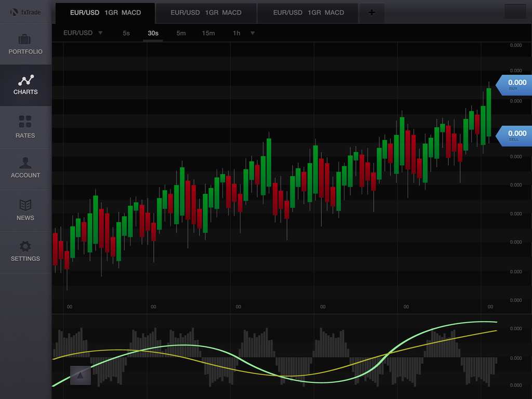Click the up-triangle button in MACD panel
This screenshot has height=399, width=532.
click(x=81, y=375)
